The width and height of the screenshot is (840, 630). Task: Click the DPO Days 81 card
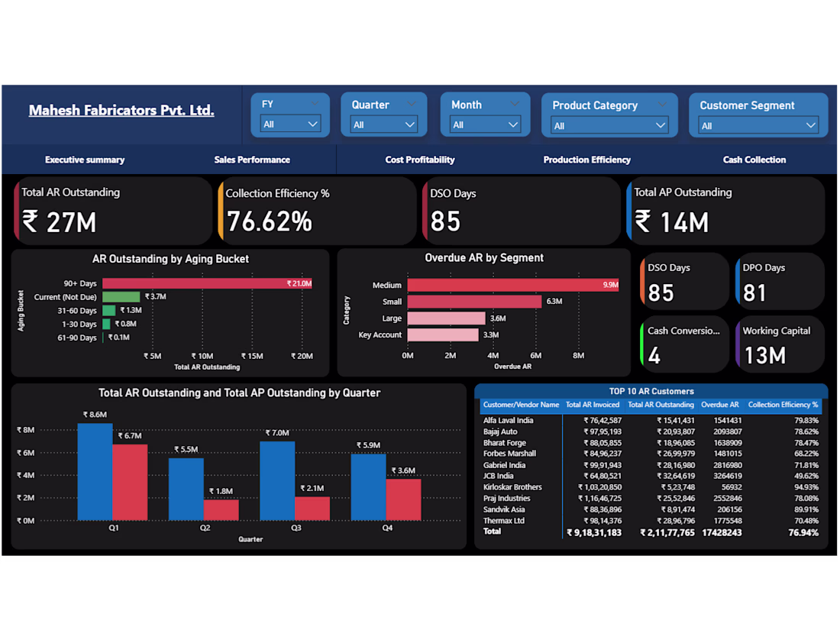point(780,282)
